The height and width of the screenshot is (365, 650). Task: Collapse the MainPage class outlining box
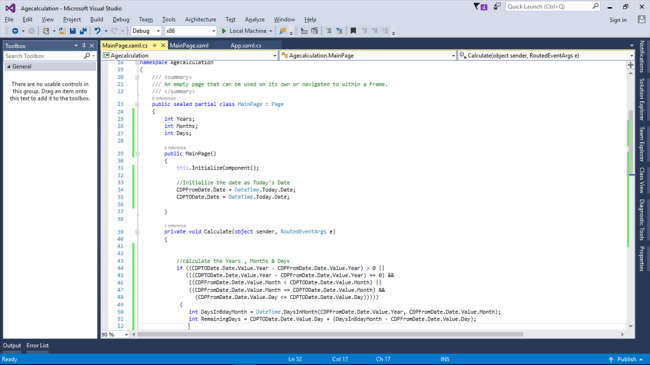point(137,105)
